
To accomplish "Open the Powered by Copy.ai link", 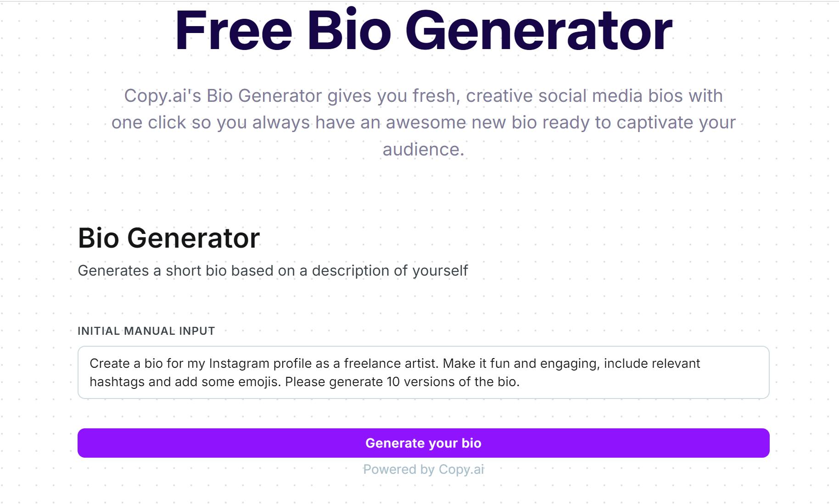I will coord(423,469).
